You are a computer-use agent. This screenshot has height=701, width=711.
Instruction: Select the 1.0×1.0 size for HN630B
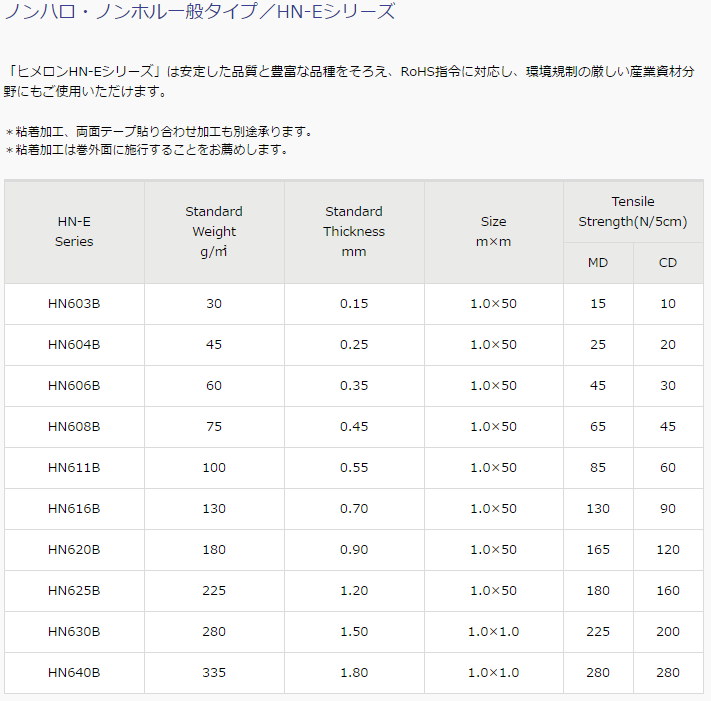click(493, 632)
